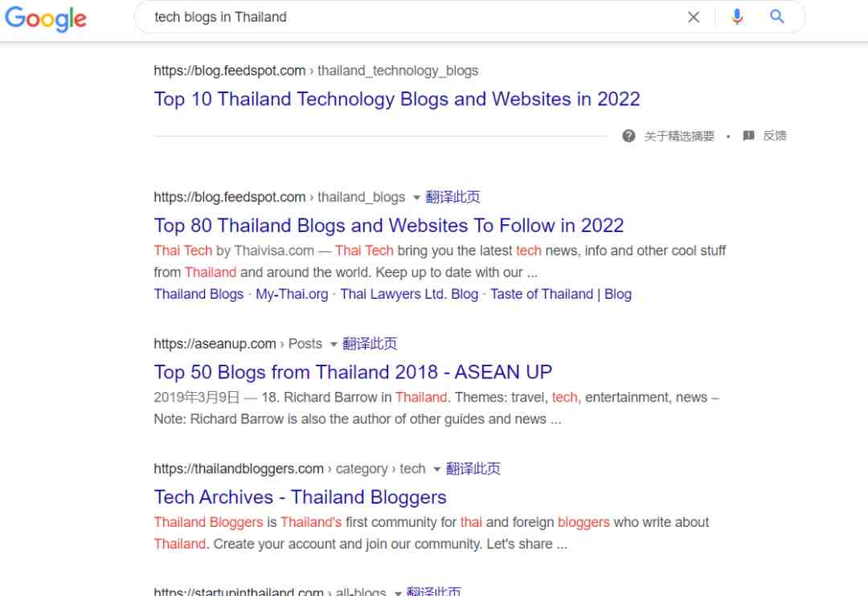Click the Thailand Blogs sitelink
This screenshot has width=868, height=596.
[199, 295]
